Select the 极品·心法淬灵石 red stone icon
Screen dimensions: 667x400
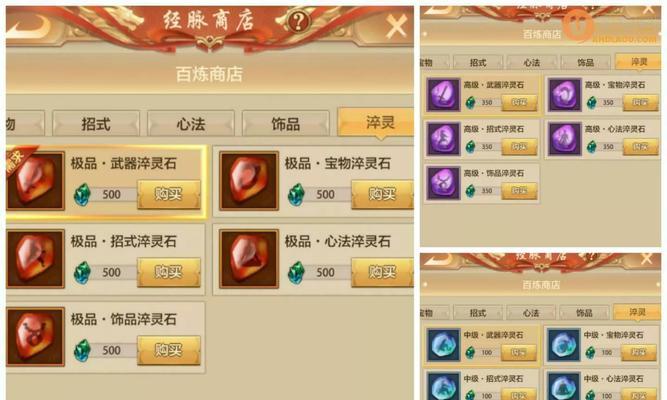(x=249, y=259)
